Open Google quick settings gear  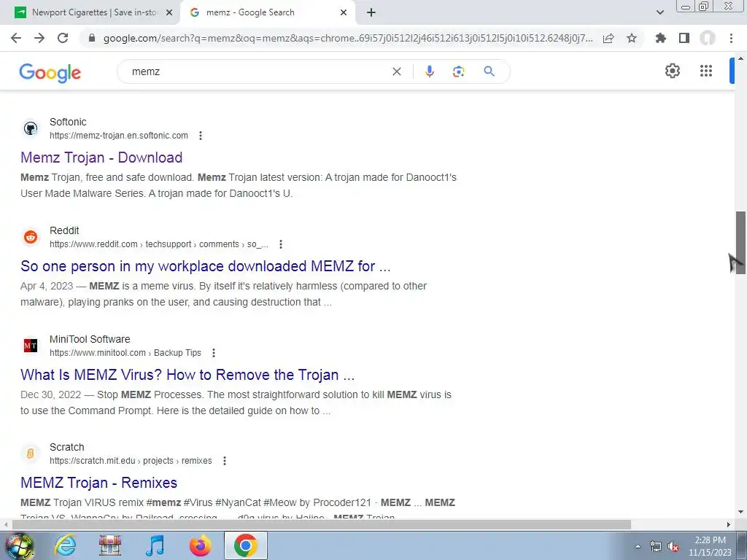pos(672,71)
